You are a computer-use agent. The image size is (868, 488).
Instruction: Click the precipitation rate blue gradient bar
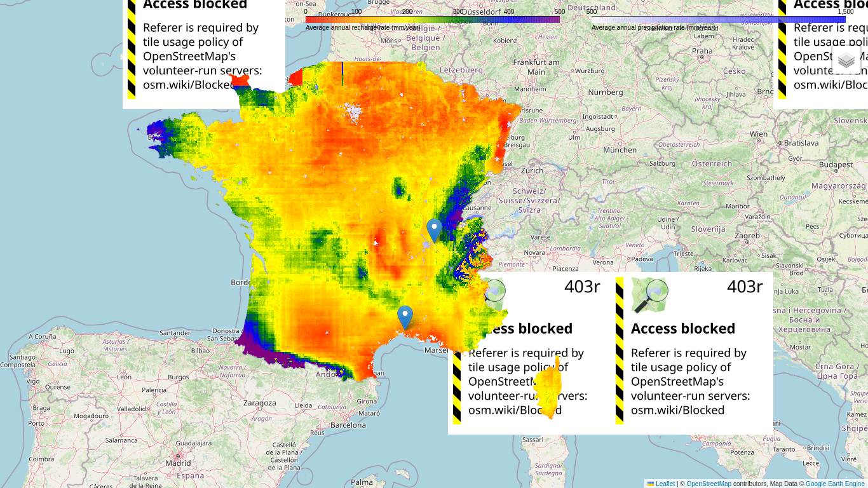pos(718,20)
